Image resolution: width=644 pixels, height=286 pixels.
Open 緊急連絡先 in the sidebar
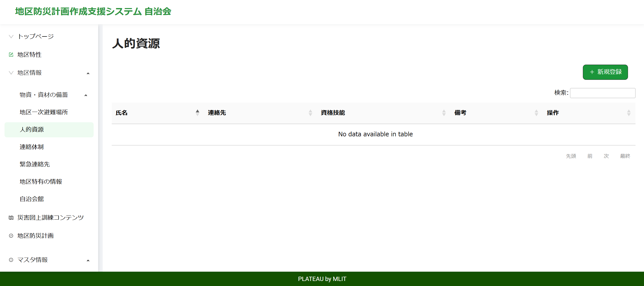(35, 164)
